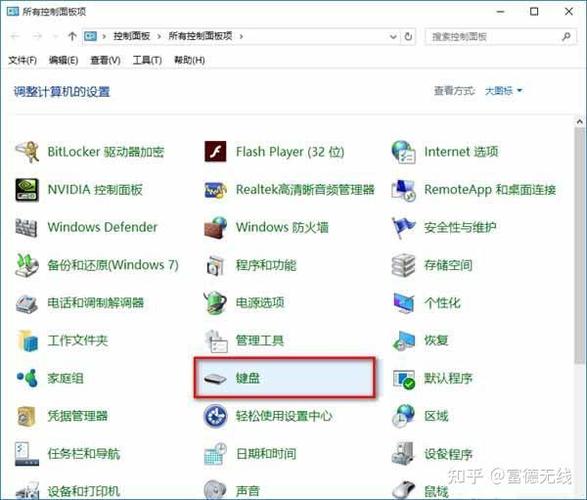Open the 工作文件夹 icon
This screenshot has height=500, width=587.
[x=28, y=341]
